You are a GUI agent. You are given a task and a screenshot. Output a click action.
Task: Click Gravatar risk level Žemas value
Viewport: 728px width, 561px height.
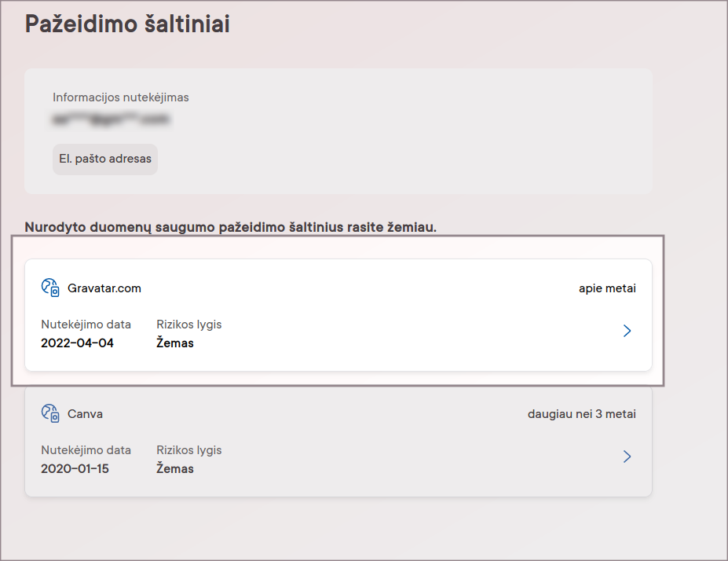click(175, 343)
